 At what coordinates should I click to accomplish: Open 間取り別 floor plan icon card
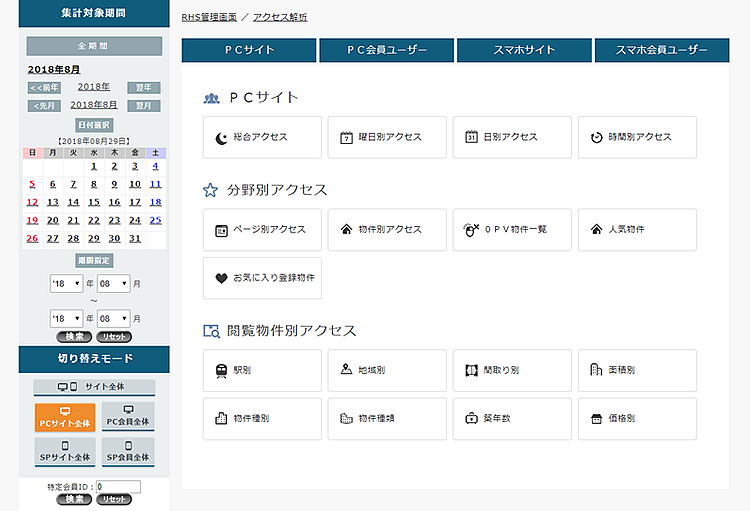coord(512,370)
